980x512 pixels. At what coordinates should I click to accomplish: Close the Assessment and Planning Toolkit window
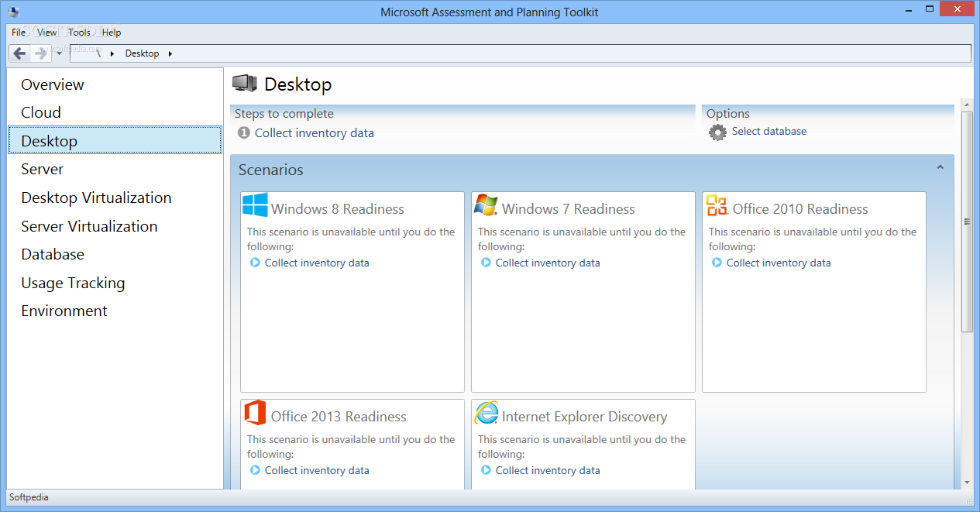click(956, 8)
